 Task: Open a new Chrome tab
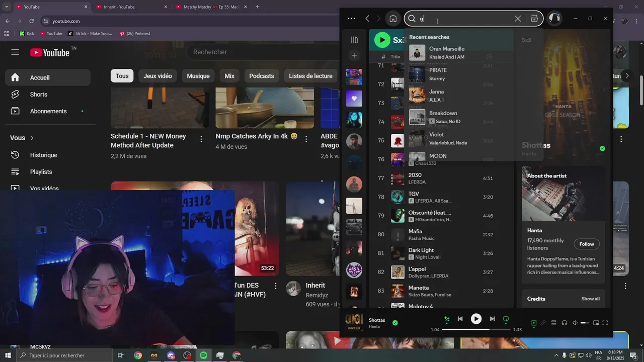pyautogui.click(x=258, y=7)
